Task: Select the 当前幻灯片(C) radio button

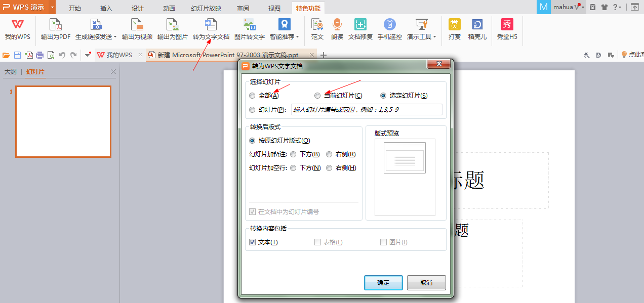Action: [x=317, y=96]
